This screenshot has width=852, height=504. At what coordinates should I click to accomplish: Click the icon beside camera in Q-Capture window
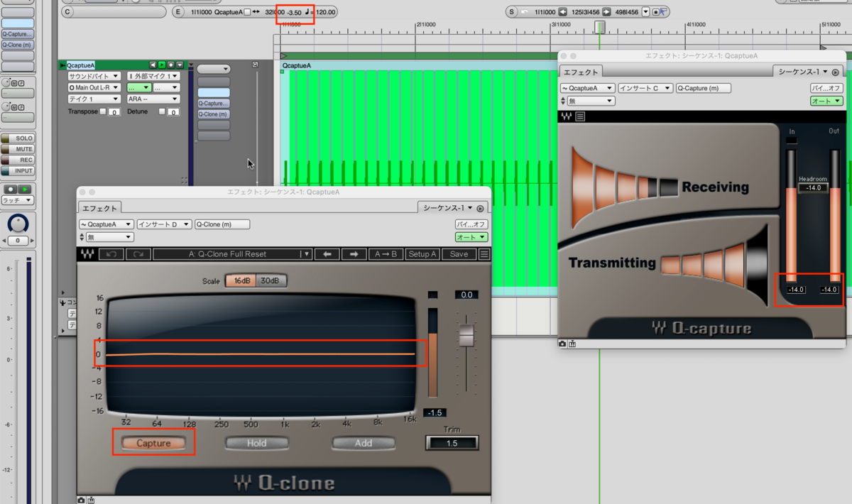point(572,344)
